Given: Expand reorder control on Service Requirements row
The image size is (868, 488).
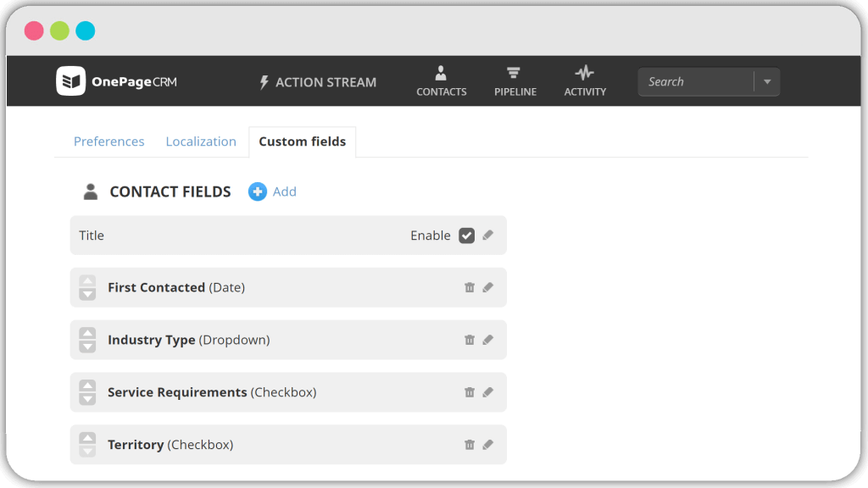Looking at the screenshot, I should click(87, 392).
